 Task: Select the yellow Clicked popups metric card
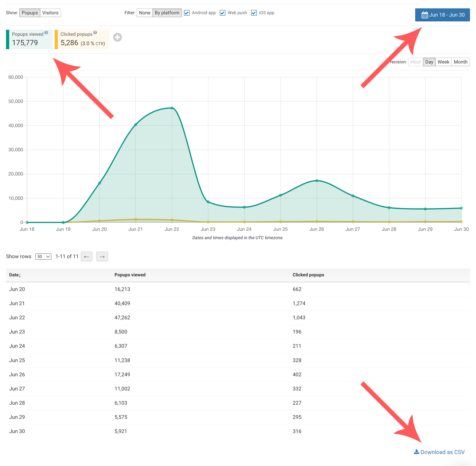82,39
